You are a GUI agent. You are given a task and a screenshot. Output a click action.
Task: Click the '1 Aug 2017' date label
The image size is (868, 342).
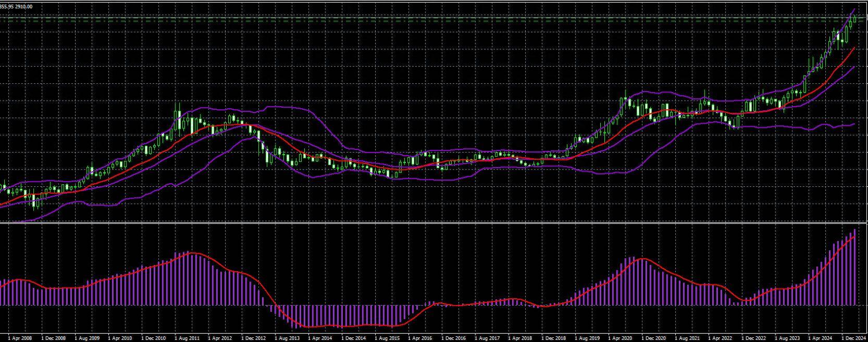[487, 338]
